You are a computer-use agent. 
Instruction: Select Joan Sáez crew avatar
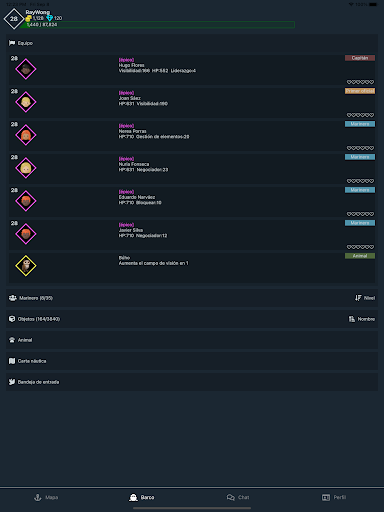pos(26,102)
